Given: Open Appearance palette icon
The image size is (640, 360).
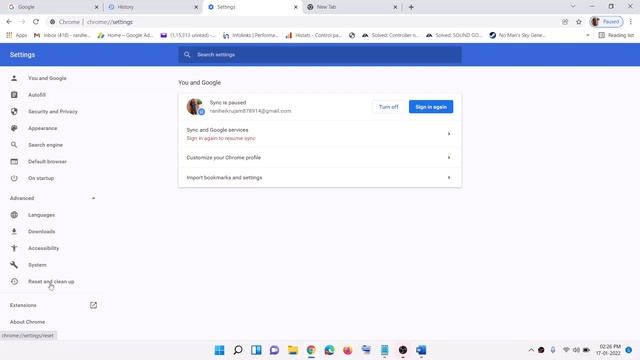Looking at the screenshot, I should (14, 128).
